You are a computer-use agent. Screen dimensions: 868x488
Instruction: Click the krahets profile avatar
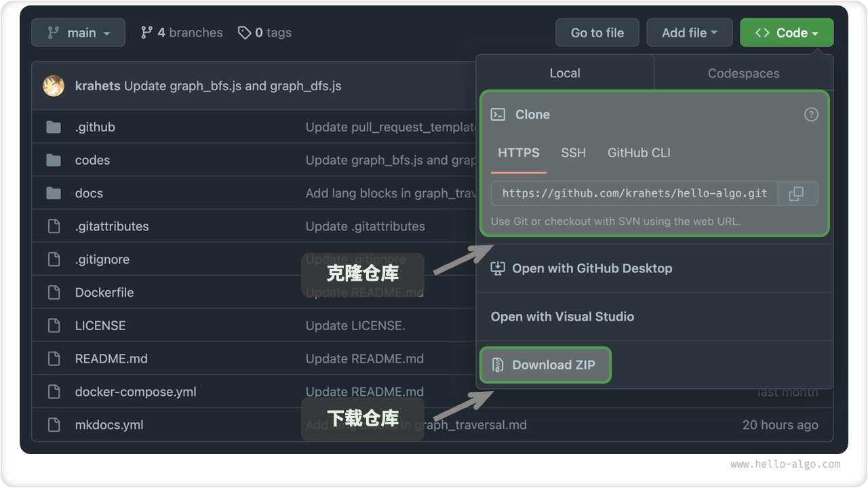pos(54,86)
